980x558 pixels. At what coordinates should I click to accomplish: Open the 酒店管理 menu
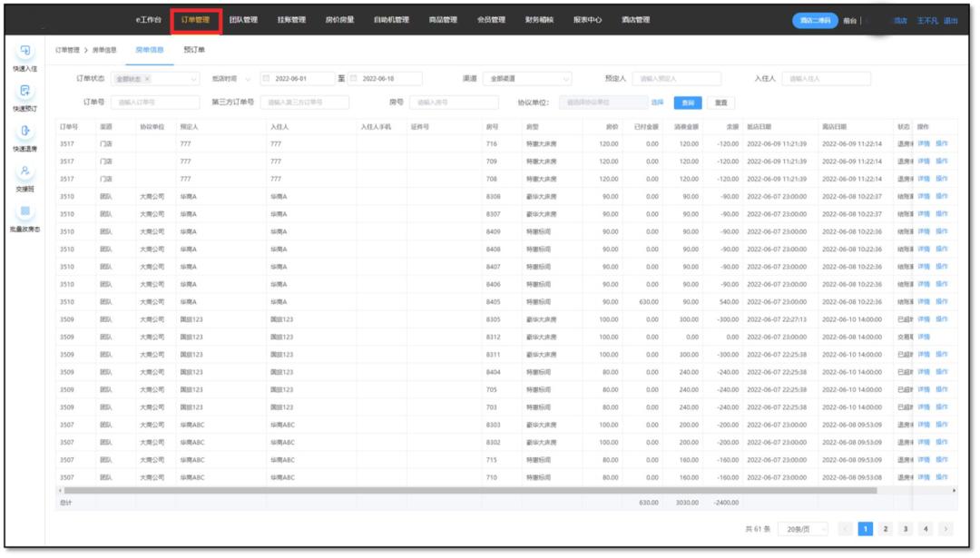(635, 20)
